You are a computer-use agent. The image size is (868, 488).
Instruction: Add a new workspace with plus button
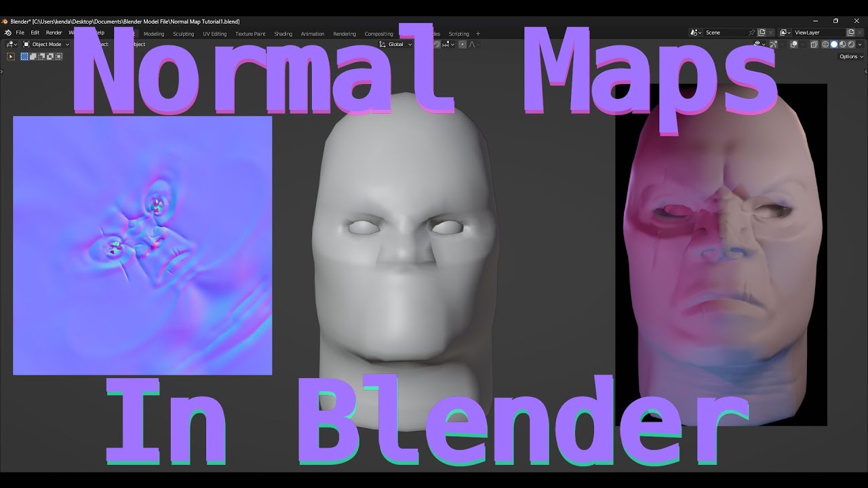[478, 34]
